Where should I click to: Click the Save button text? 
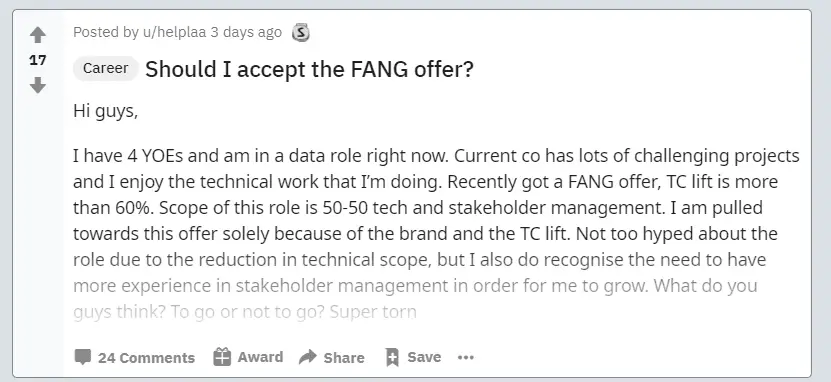tap(424, 357)
